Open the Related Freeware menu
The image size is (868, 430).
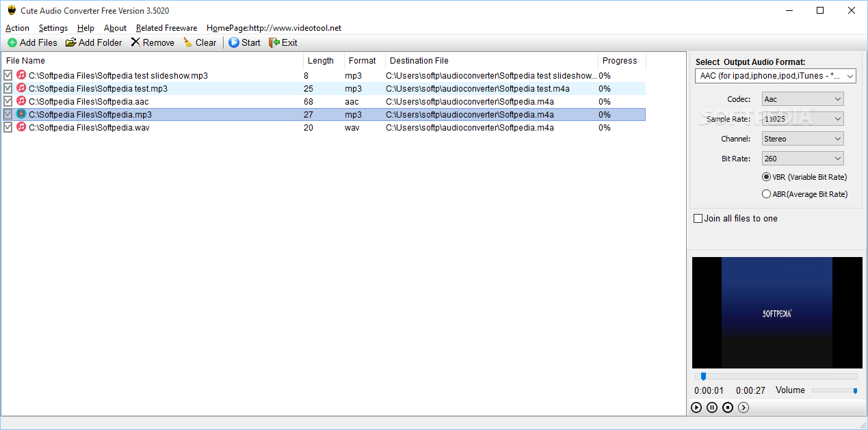166,28
